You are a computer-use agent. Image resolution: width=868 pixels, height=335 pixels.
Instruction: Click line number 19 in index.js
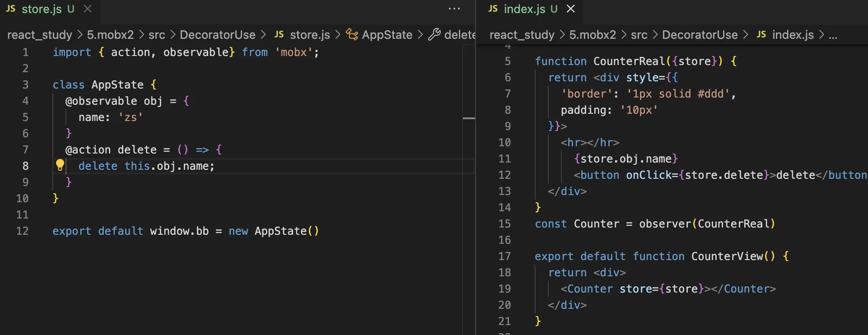click(504, 289)
